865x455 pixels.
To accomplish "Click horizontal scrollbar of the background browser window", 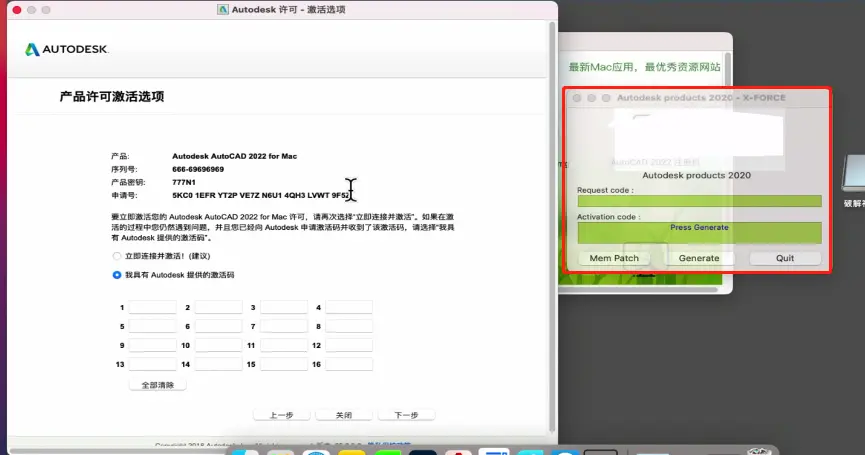I will (638, 289).
